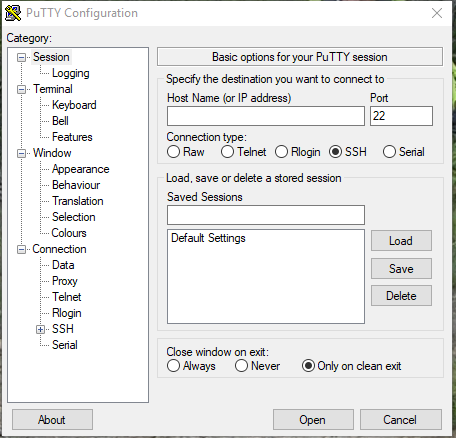
Task: Close the PuTTY Configuration window
Action: pos(437,13)
